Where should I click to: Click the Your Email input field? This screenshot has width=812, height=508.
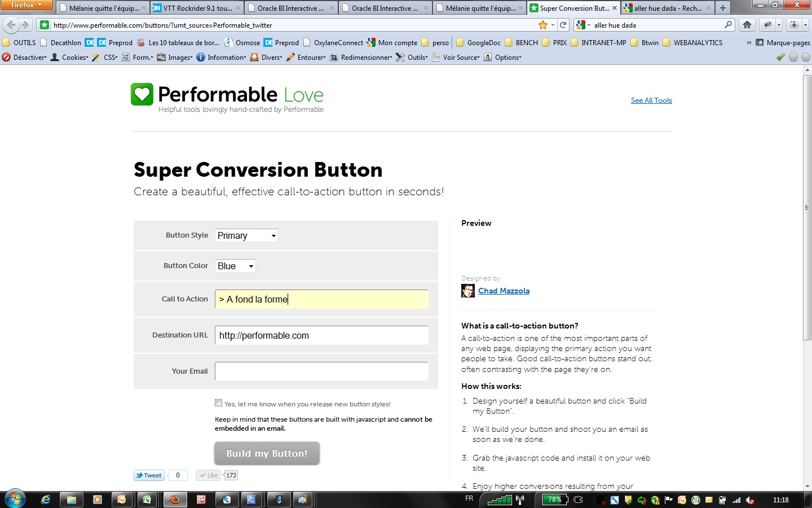pyautogui.click(x=321, y=371)
